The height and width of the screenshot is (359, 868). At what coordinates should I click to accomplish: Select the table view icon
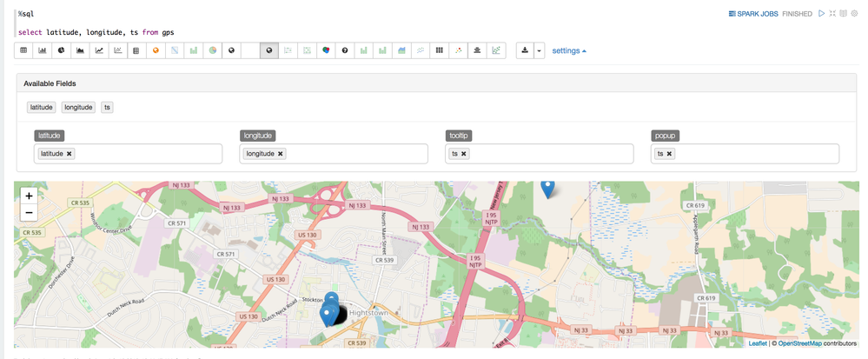tap(23, 50)
